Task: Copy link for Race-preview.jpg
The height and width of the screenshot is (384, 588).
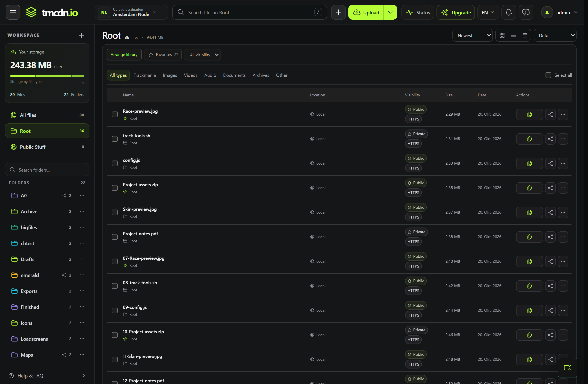Action: click(529, 114)
